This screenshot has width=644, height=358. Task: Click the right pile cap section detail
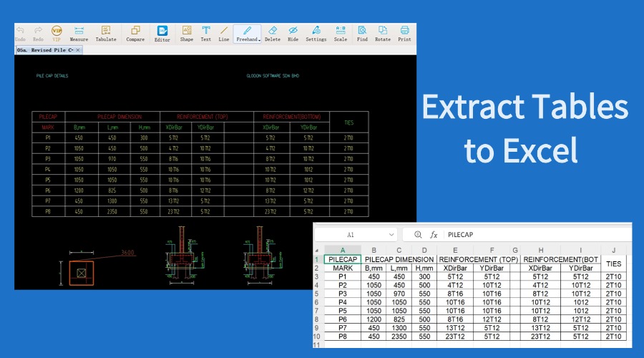pyautogui.click(x=262, y=255)
